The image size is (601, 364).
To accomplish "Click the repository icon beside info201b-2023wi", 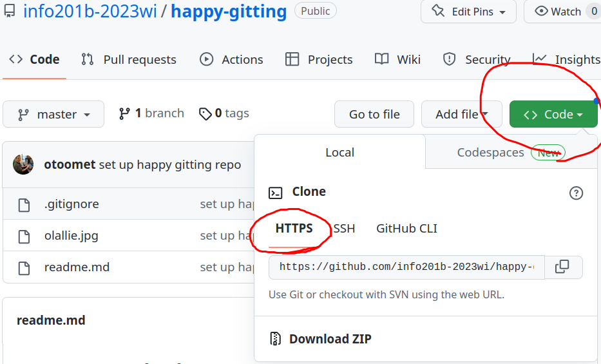I will [x=10, y=11].
